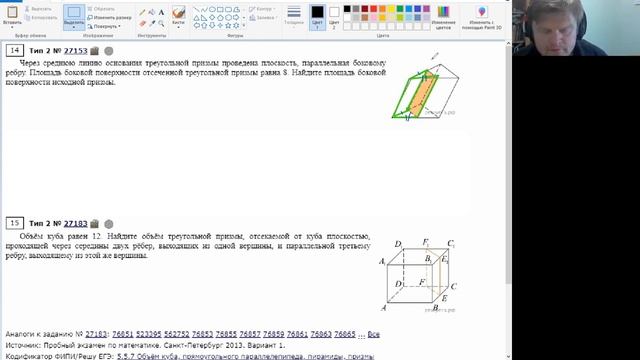Click the Вставить paste clipboard icon
Image resolution: width=640 pixels, height=360 pixels.
12,12
